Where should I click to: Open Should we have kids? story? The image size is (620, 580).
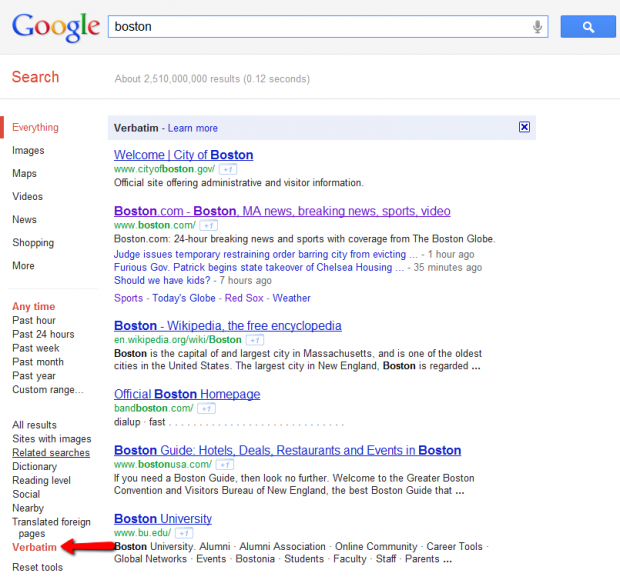tap(162, 280)
